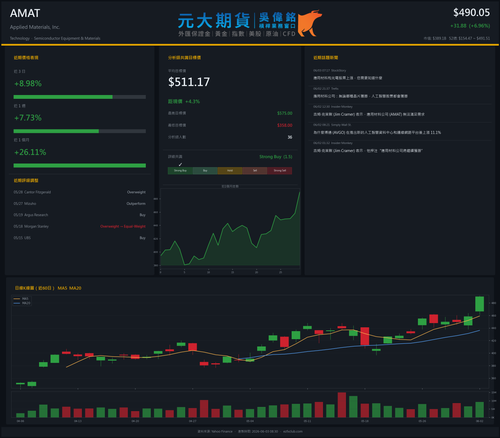Click the Hold rating bar segment
Screen dimensions: 500x438
click(x=230, y=171)
